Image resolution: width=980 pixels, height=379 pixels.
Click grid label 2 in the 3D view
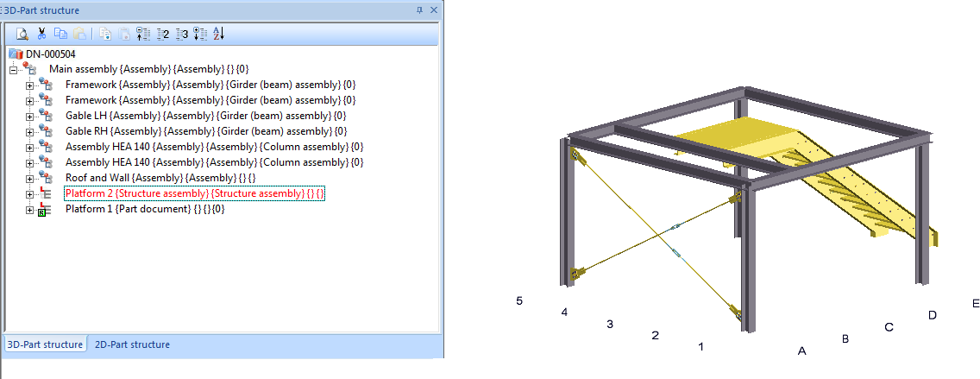[655, 336]
